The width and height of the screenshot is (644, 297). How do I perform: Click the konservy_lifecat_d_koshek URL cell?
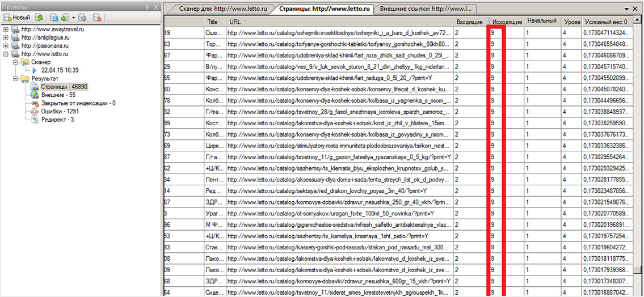tap(340, 90)
